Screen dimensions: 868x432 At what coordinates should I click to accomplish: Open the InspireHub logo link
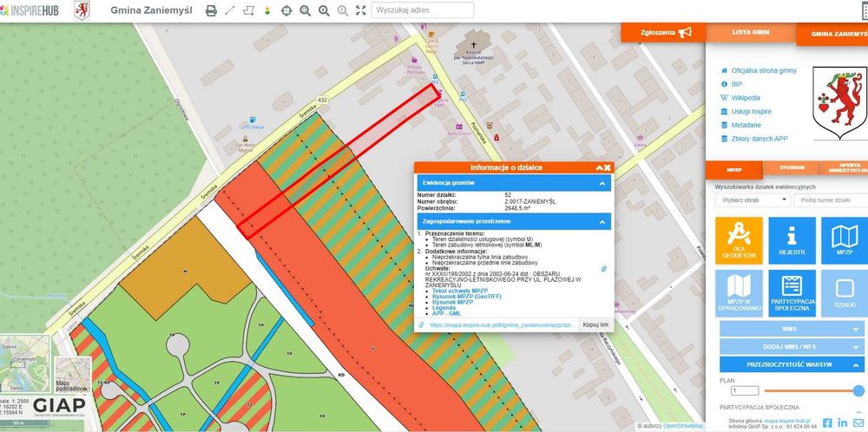tap(30, 10)
